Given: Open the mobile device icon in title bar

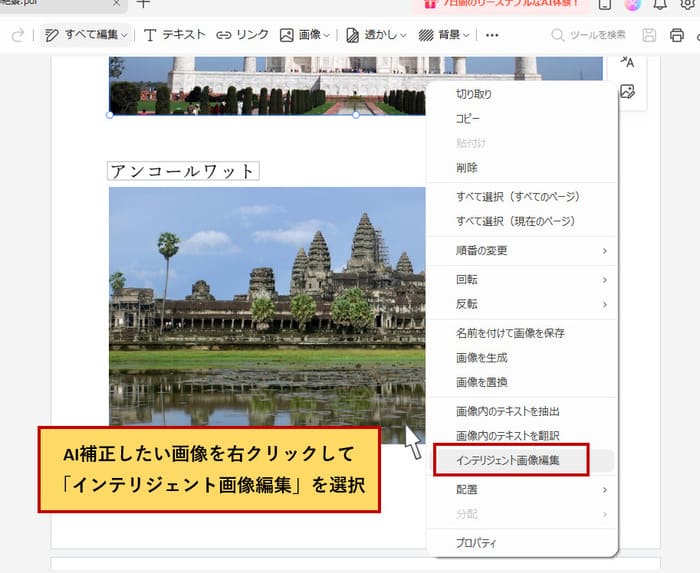Looking at the screenshot, I should click(605, 4).
